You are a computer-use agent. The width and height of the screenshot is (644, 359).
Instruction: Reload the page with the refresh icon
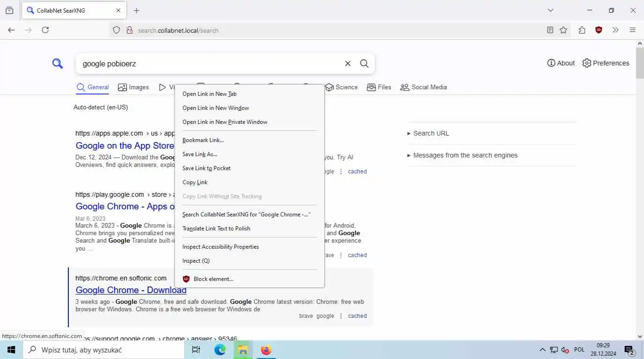click(x=45, y=30)
